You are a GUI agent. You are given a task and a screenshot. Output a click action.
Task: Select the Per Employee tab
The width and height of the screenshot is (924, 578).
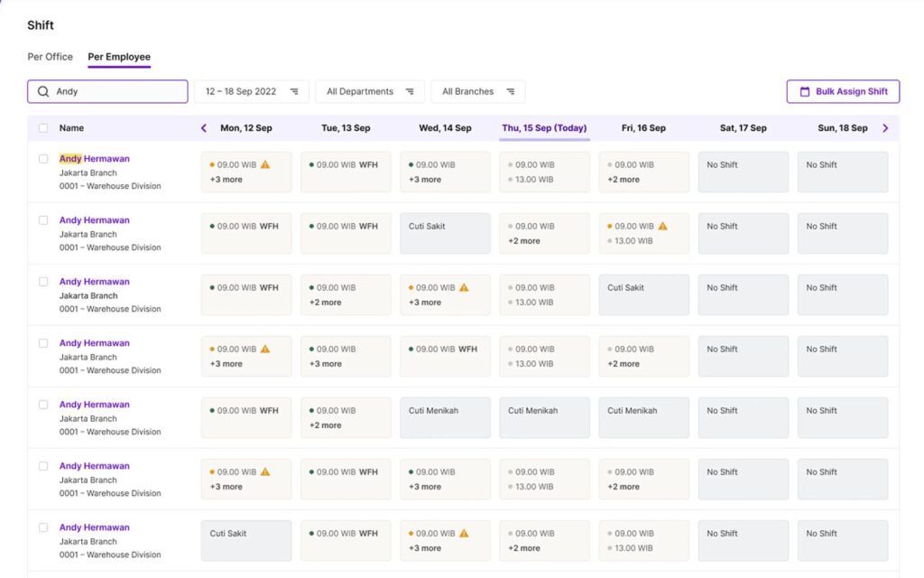pyautogui.click(x=119, y=57)
